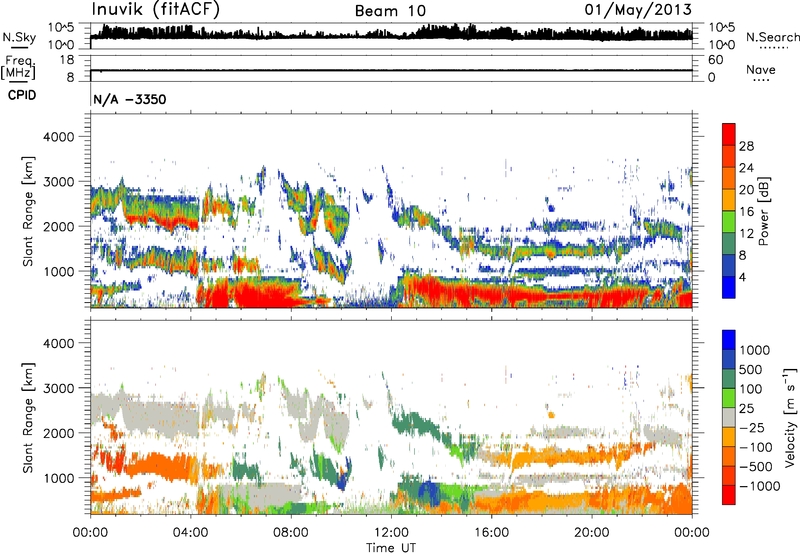This screenshot has width=800, height=554.
Task: Click the red top segment of the power colorbar
Action: (x=729, y=134)
